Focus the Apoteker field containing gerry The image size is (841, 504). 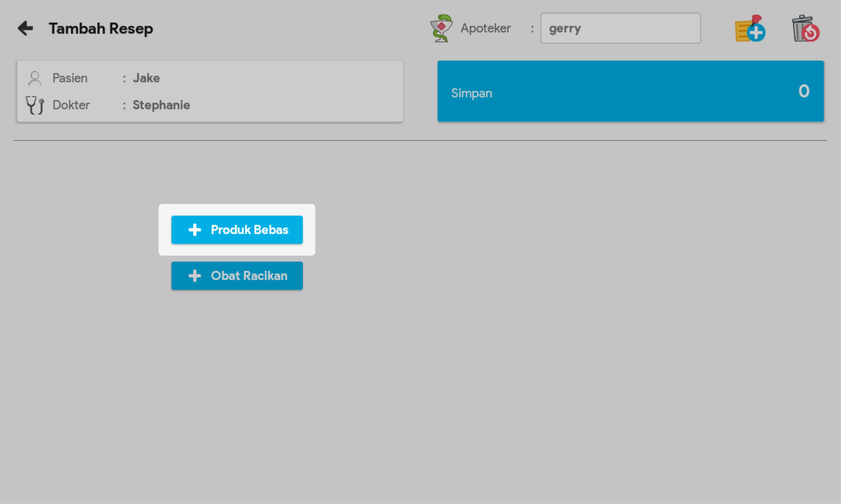coord(620,28)
